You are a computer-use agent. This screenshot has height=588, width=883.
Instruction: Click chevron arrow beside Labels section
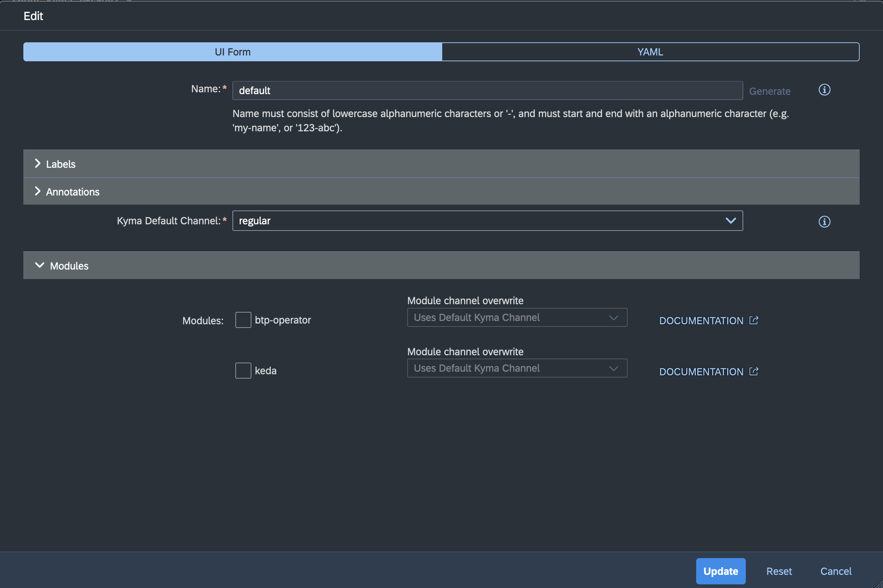click(38, 163)
